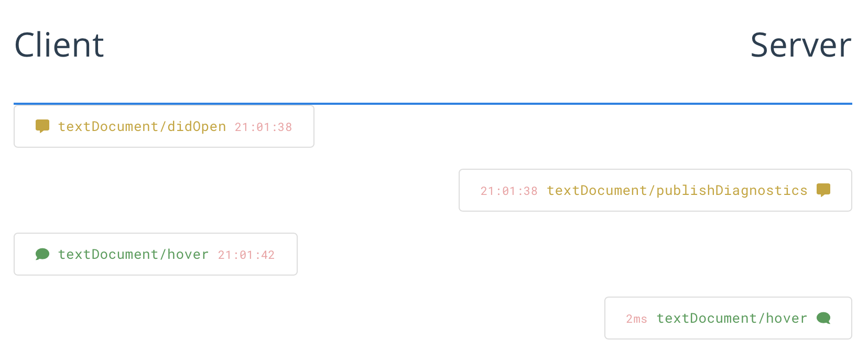Click the 21:01:38 timestamp on textDocument/publishDiagnostics

(508, 191)
